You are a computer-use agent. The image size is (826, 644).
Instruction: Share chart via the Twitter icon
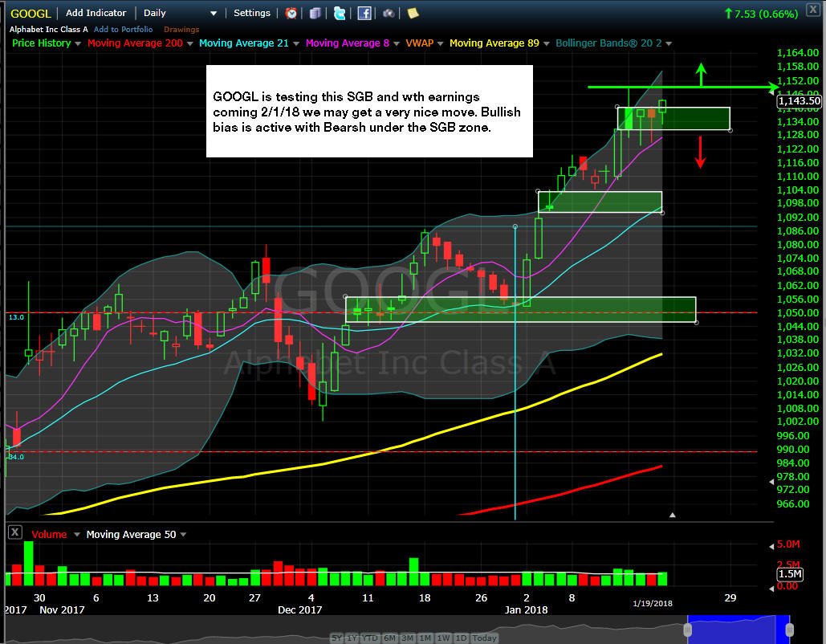point(340,13)
